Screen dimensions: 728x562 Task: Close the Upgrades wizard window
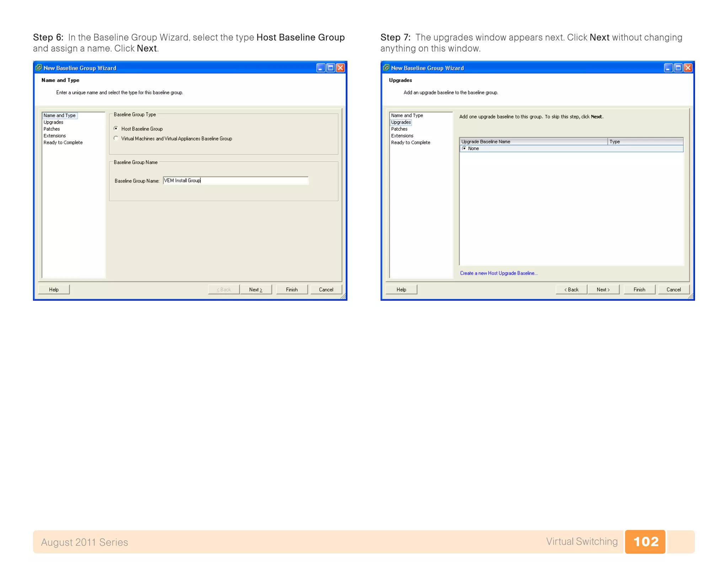pos(688,68)
